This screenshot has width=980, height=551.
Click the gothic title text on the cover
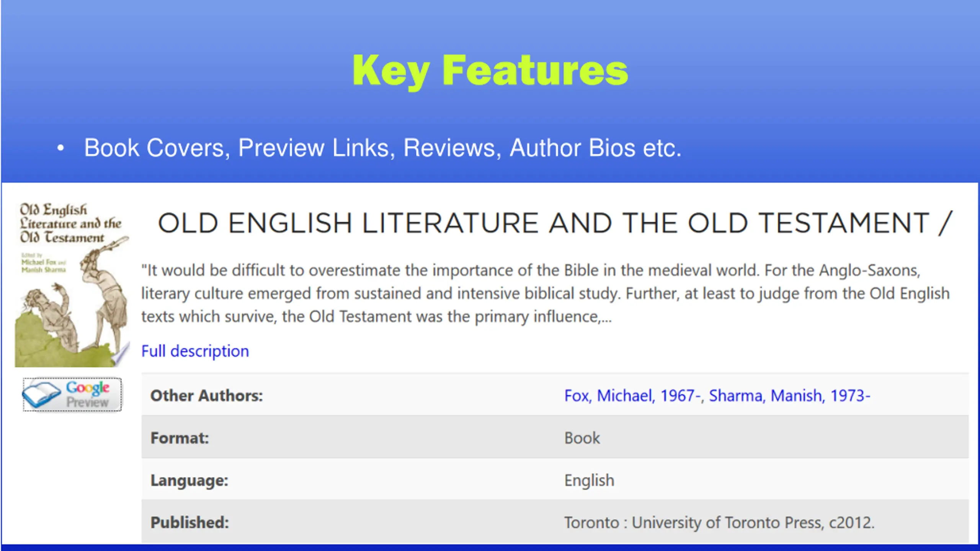click(71, 223)
